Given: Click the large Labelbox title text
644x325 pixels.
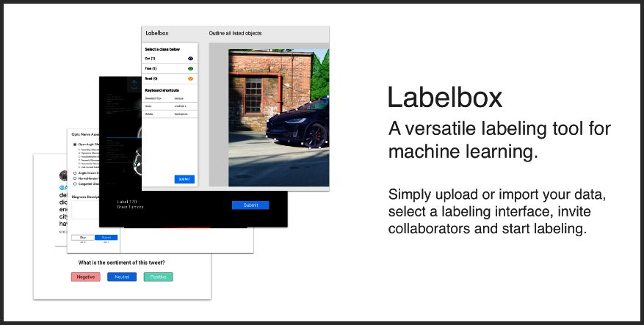Looking at the screenshot, I should tap(445, 98).
